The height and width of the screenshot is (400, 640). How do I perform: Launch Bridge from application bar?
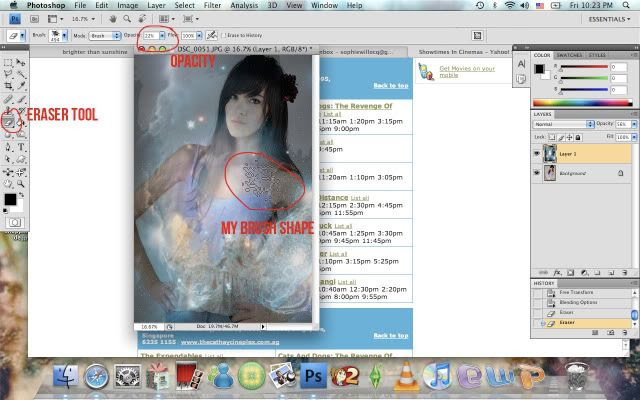click(35, 19)
